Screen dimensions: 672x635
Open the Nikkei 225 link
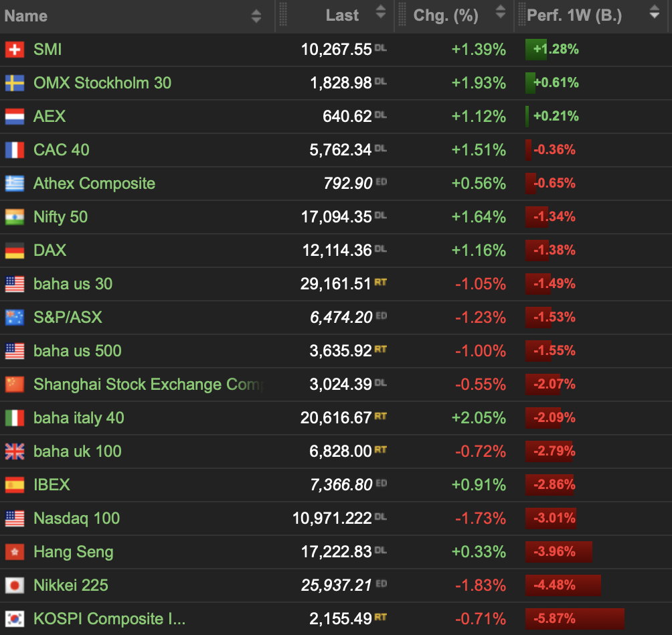click(x=71, y=585)
